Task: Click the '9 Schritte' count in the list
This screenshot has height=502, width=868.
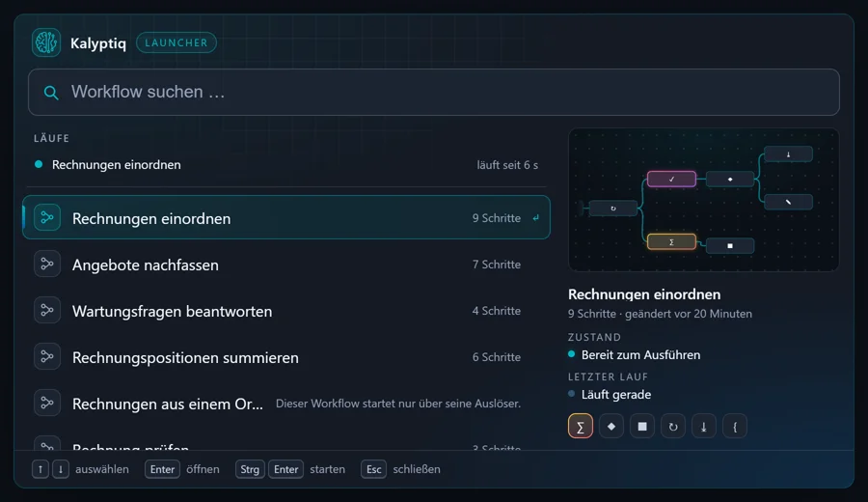Action: click(x=496, y=218)
